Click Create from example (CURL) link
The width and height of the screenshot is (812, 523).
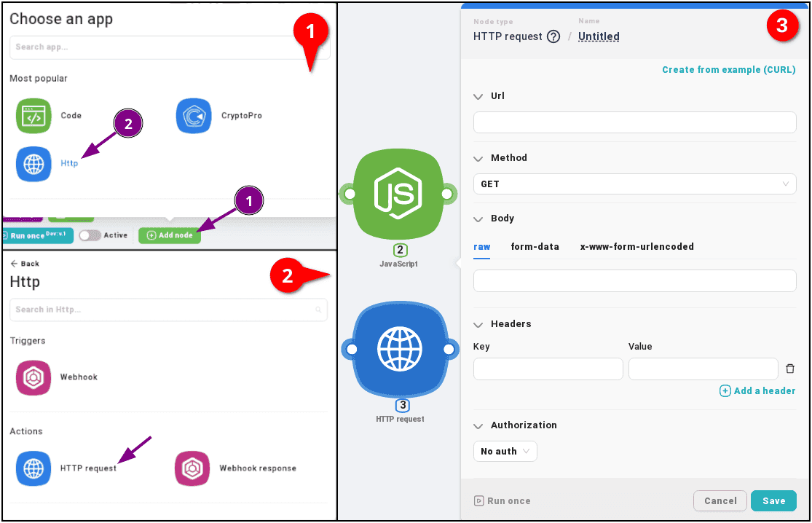pos(728,70)
